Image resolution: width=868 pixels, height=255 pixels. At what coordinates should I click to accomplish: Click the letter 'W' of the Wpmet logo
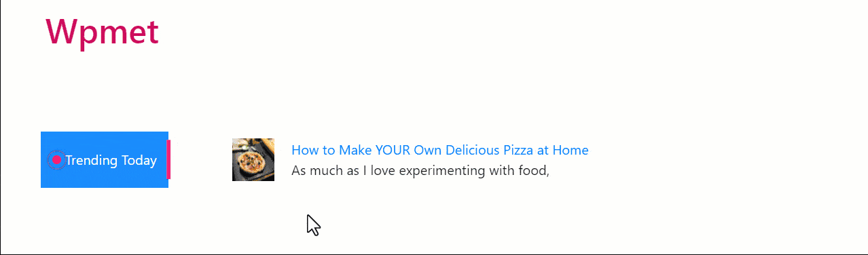pos(61,31)
